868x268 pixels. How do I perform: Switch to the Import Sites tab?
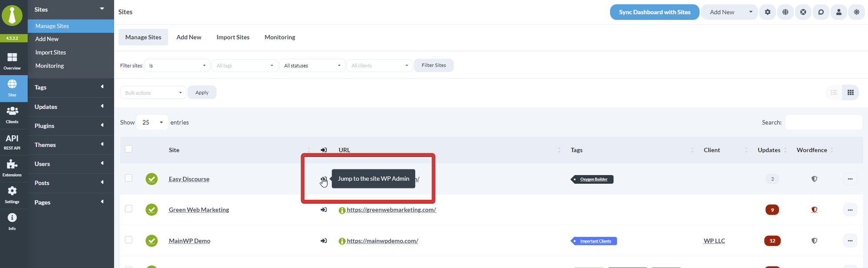(233, 37)
